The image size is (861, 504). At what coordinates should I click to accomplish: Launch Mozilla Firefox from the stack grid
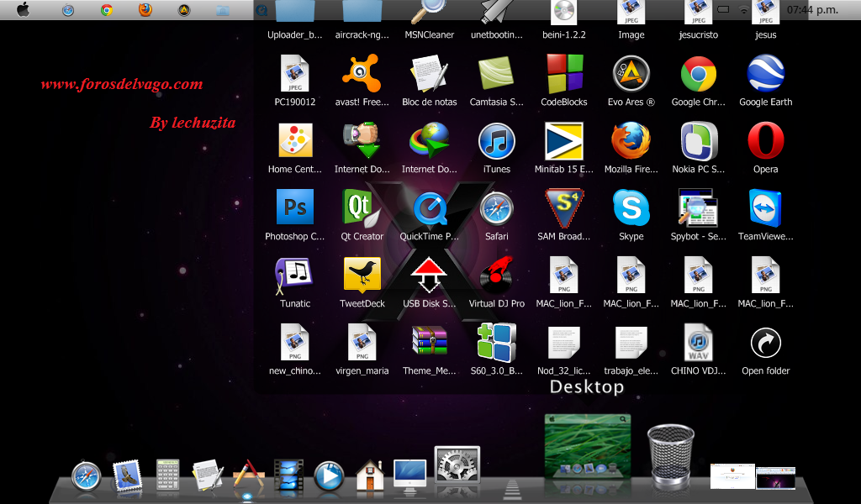click(631, 141)
